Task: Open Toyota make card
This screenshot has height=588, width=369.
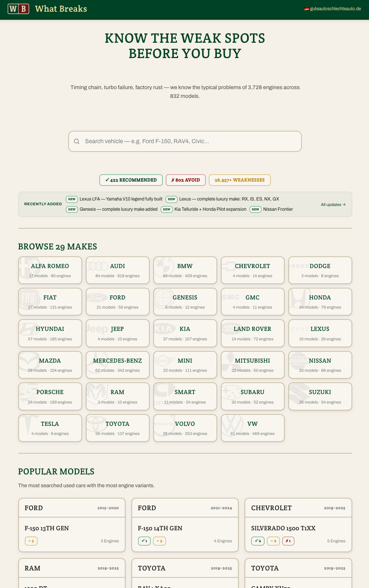Action: point(118,428)
